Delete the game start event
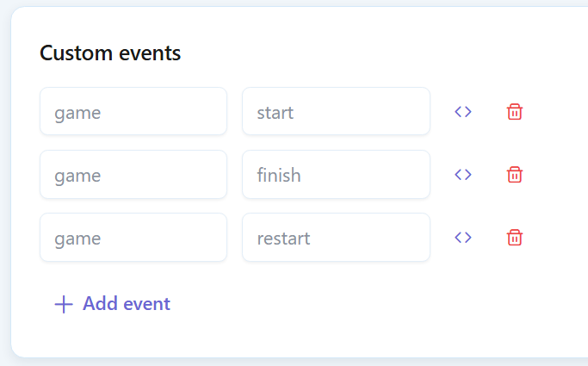The width and height of the screenshot is (588, 366). [515, 112]
